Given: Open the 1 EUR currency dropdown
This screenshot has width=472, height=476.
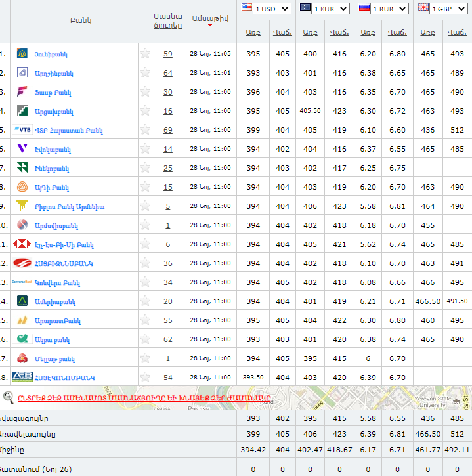Looking at the screenshot, I should click(331, 9).
